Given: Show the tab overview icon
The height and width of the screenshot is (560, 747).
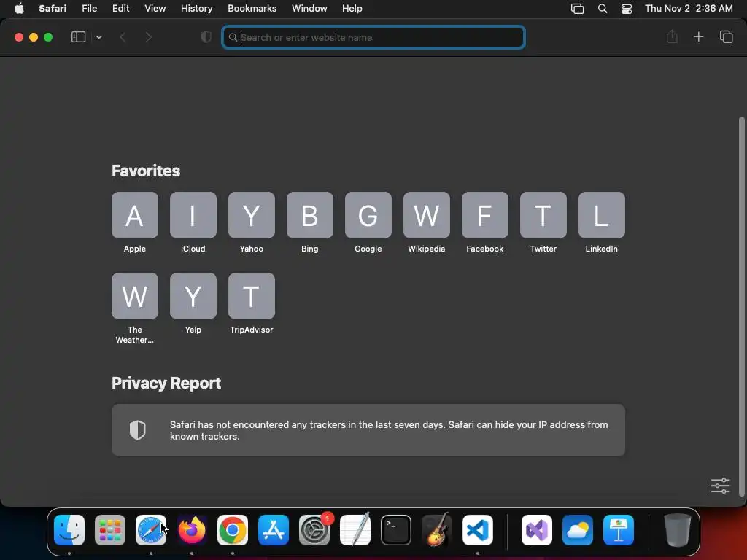Looking at the screenshot, I should click(726, 36).
